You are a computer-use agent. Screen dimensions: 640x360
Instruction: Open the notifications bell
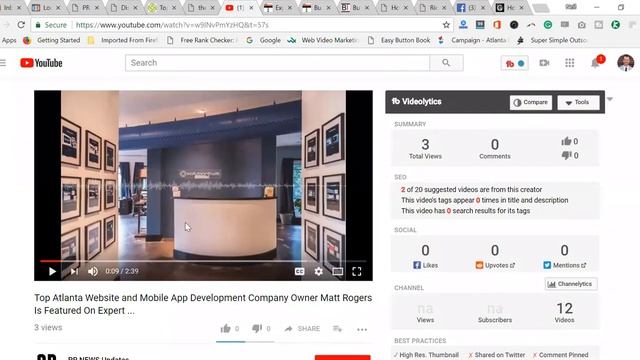pos(596,63)
